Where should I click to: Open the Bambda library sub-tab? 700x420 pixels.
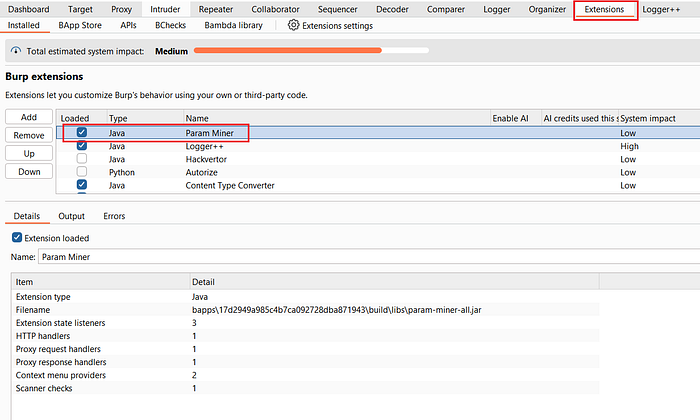[x=233, y=25]
